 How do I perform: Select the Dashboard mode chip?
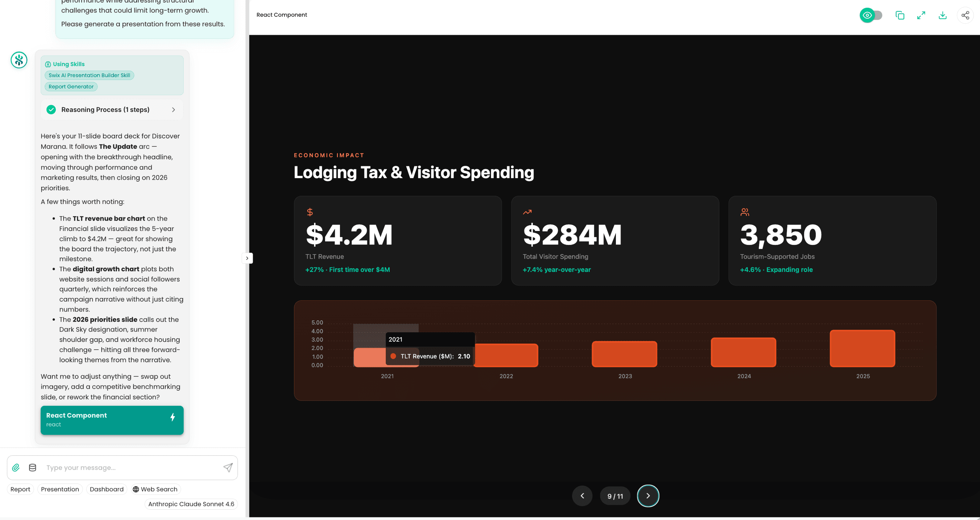point(107,489)
